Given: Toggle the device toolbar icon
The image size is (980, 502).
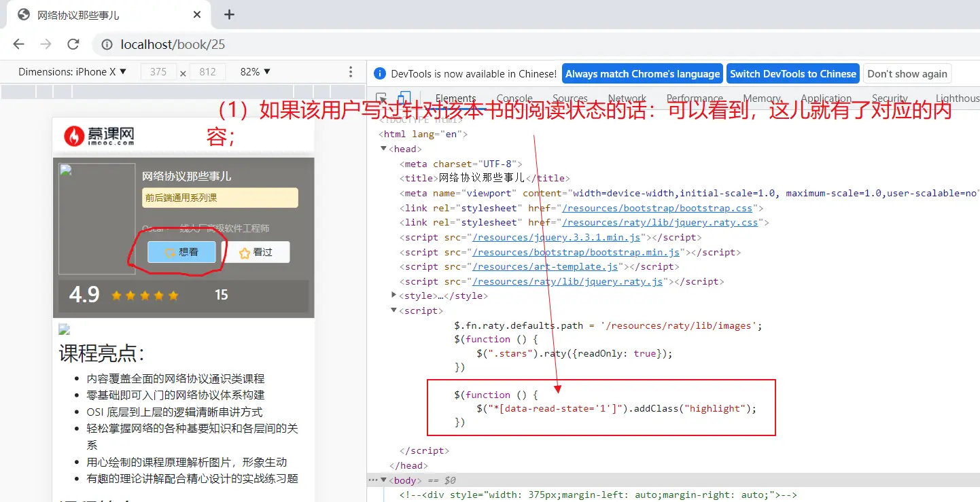Looking at the screenshot, I should pos(404,98).
